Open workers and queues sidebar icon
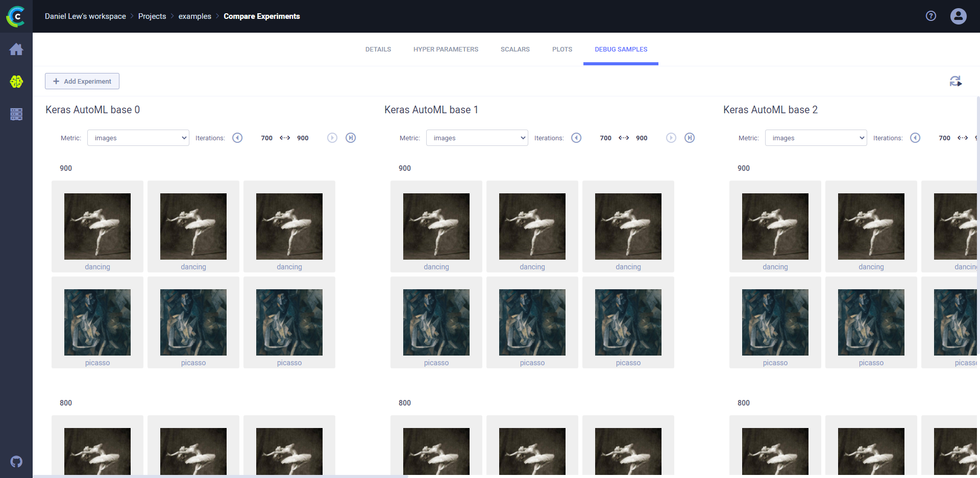 click(x=16, y=114)
